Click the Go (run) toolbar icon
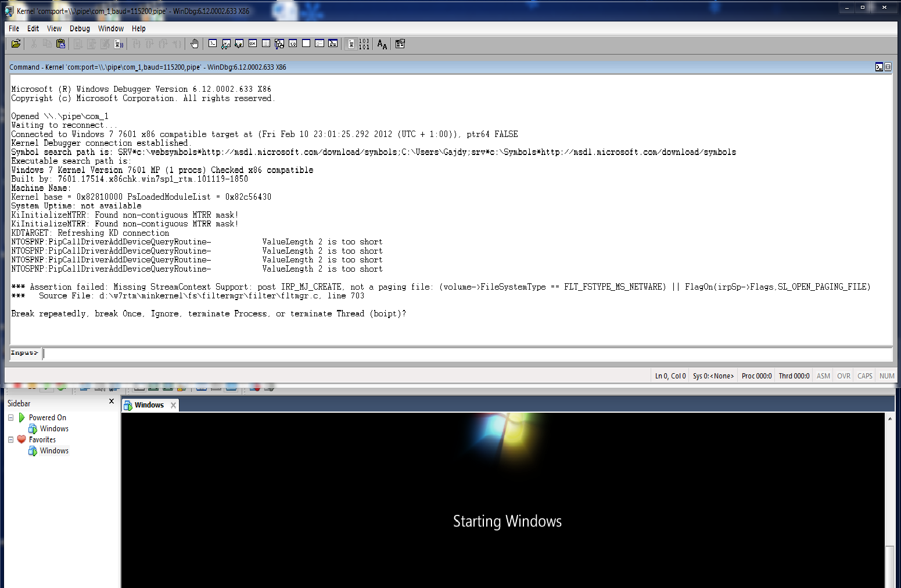Image resolution: width=901 pixels, height=588 pixels. [x=77, y=44]
